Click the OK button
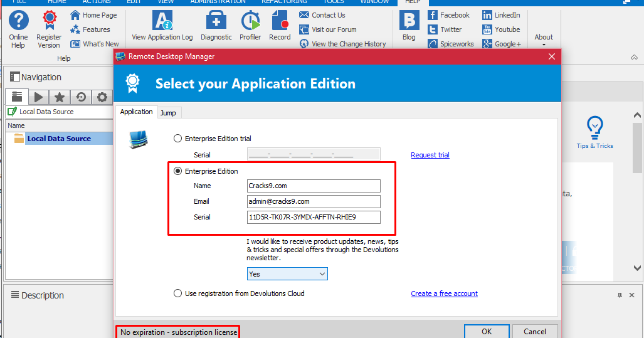The image size is (644, 338). (x=487, y=331)
